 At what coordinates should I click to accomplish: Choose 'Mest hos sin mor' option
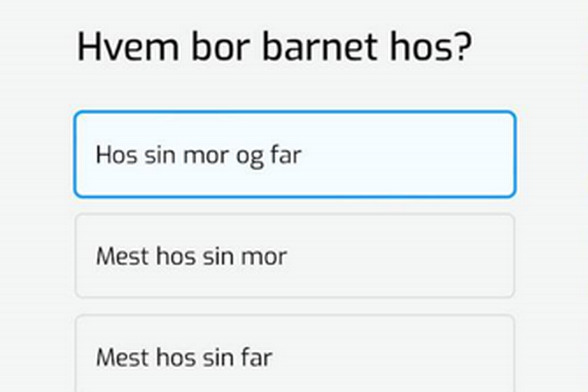point(294,256)
